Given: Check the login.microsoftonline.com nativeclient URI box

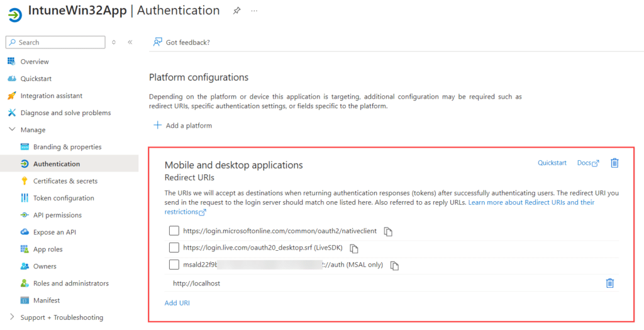Looking at the screenshot, I should [174, 231].
